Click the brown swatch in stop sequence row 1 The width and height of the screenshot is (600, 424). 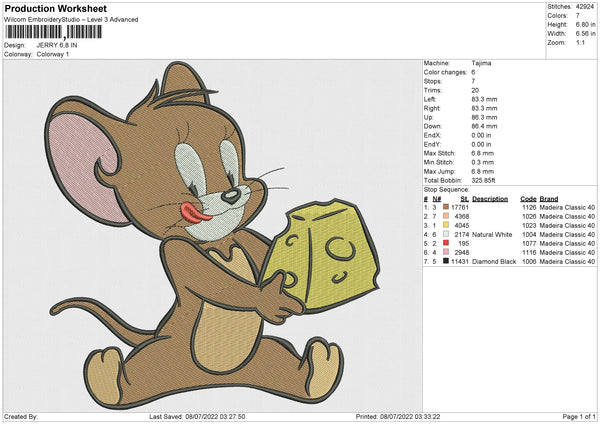coord(446,207)
